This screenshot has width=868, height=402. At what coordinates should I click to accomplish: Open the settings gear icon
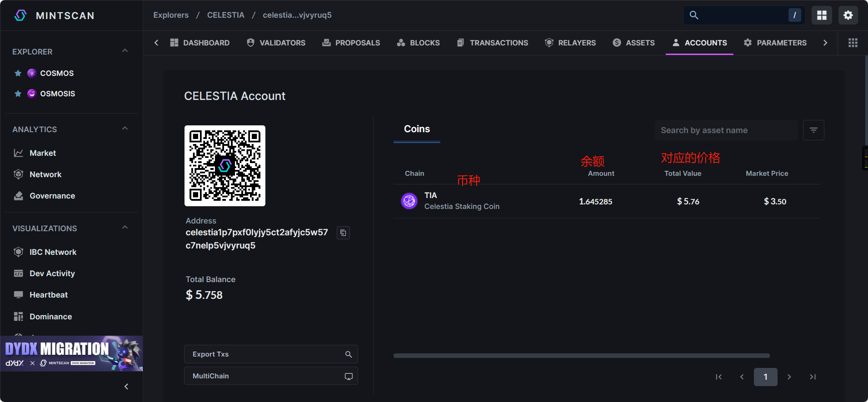848,15
